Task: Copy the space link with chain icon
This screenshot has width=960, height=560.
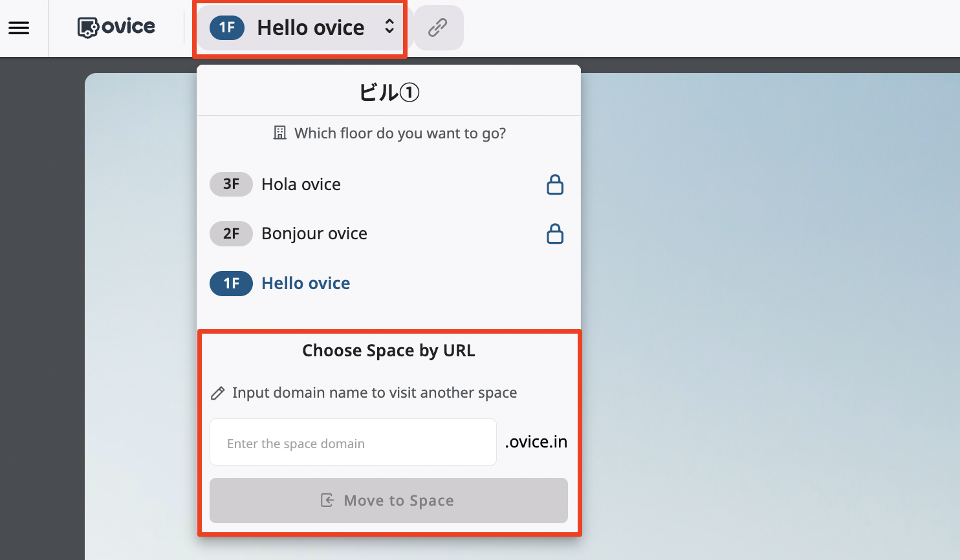Action: click(x=438, y=28)
